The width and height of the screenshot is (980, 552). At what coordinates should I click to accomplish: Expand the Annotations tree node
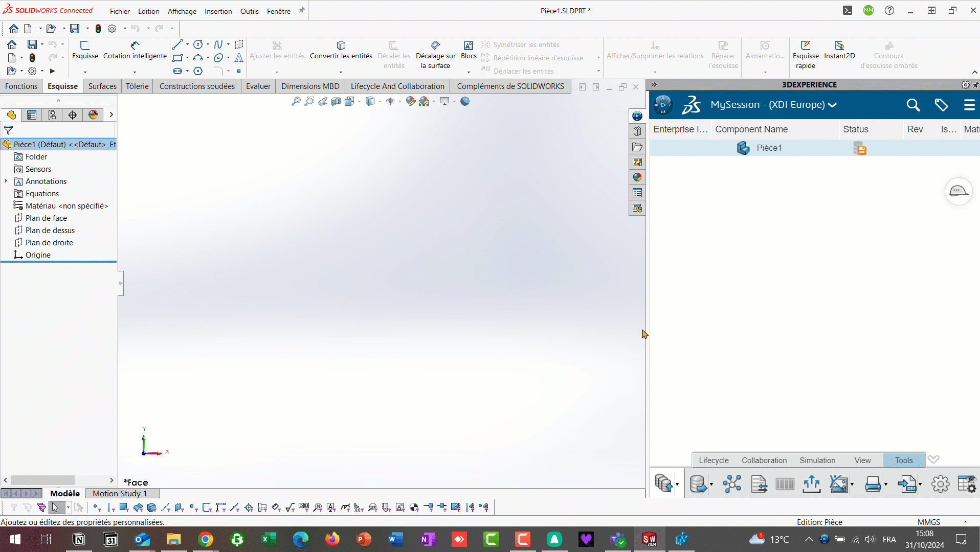point(6,181)
